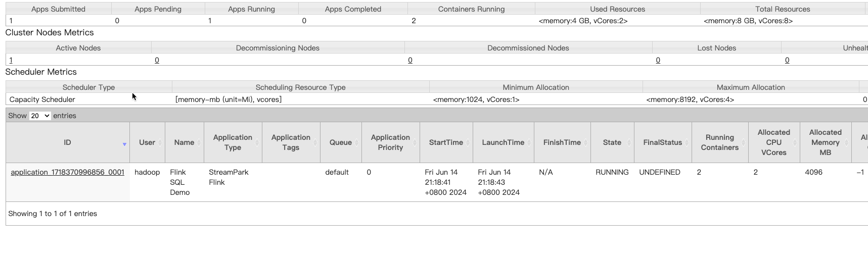This screenshot has height=259, width=868.
Task: Click sort arrows in Queue column header
Action: (x=357, y=143)
